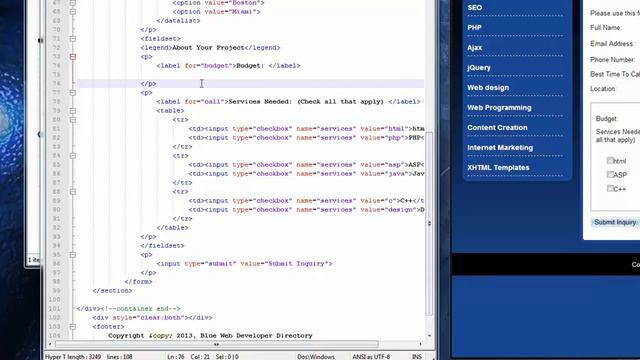Click the 'Email Address:' form label
The image size is (640, 360).
(612, 44)
